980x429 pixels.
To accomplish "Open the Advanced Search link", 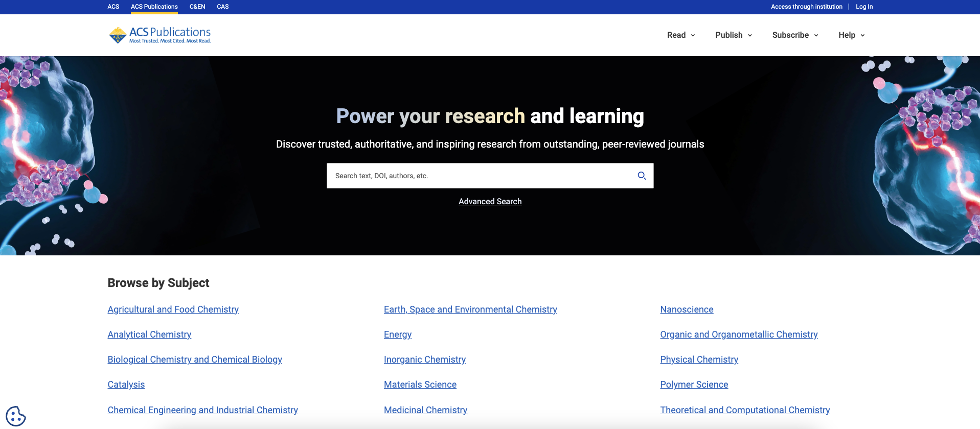I will coord(490,202).
